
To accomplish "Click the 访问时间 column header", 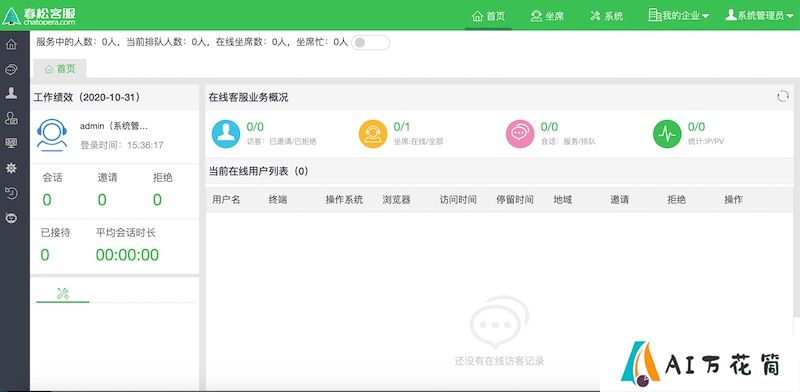I will (x=458, y=200).
